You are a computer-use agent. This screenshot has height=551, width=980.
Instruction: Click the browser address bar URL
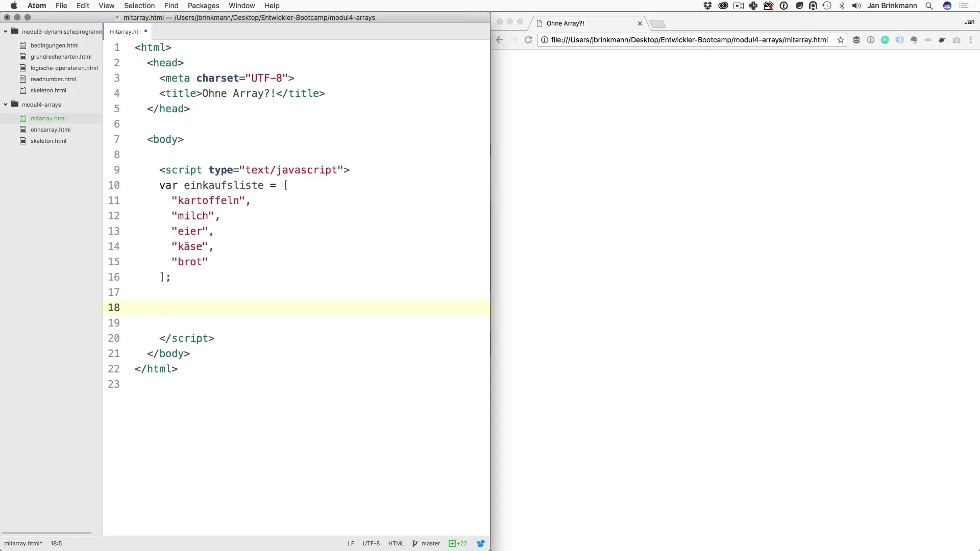[x=689, y=40]
